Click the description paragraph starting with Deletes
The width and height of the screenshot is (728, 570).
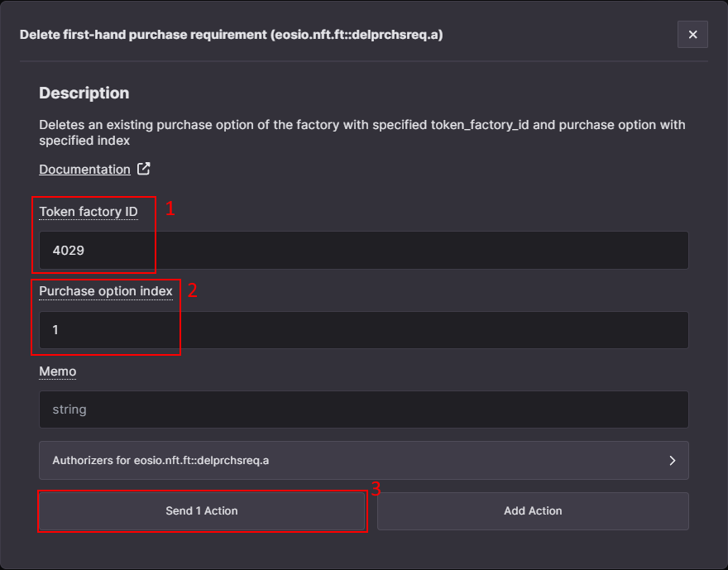click(x=362, y=132)
